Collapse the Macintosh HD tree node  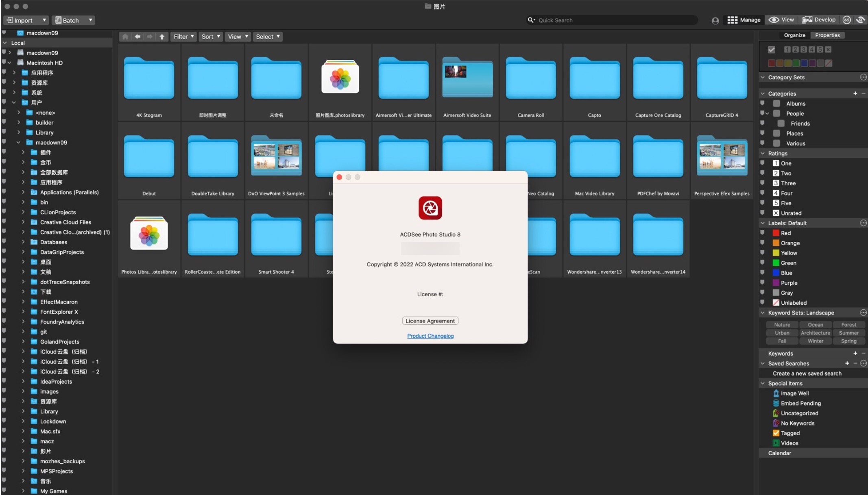tap(9, 63)
